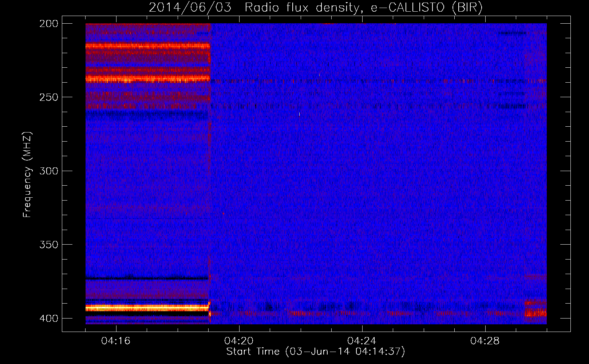Click the 04:24 time tick label
This screenshot has width=589, height=364.
tap(362, 341)
